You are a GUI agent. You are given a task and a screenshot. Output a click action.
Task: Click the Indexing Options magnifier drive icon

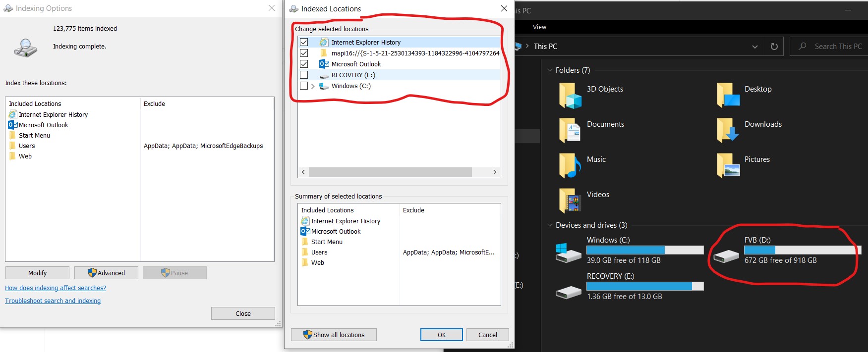click(25, 48)
